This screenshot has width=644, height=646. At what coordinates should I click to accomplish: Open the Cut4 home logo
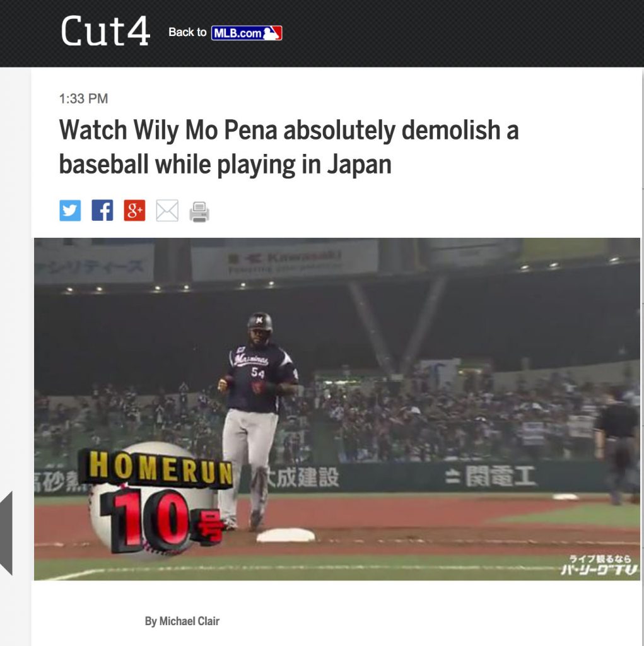[105, 30]
